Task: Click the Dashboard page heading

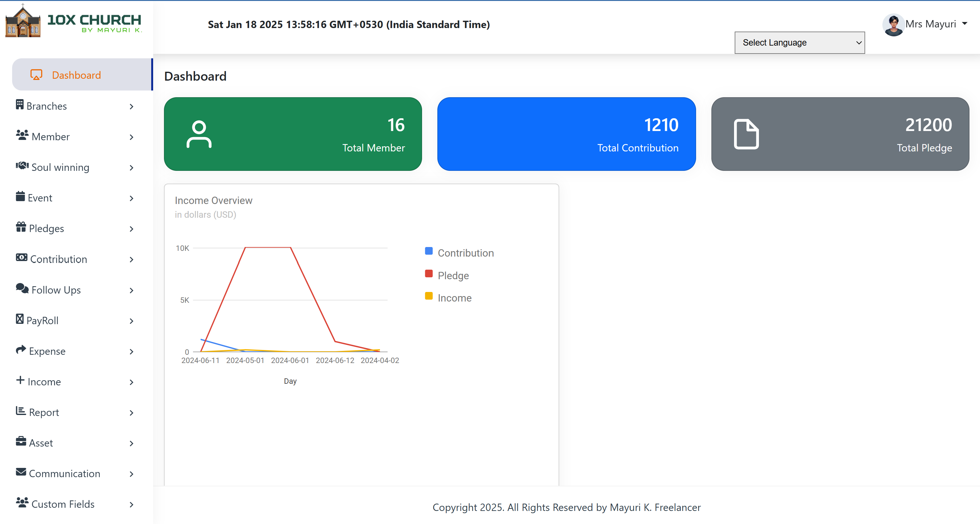Action: 195,76
